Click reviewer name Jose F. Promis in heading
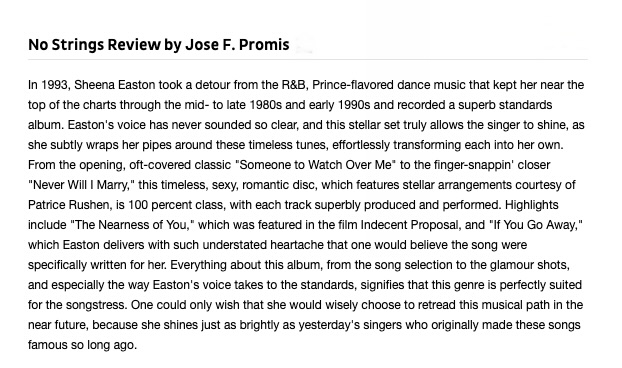Screen dimensions: 622x368 [x=237, y=45]
